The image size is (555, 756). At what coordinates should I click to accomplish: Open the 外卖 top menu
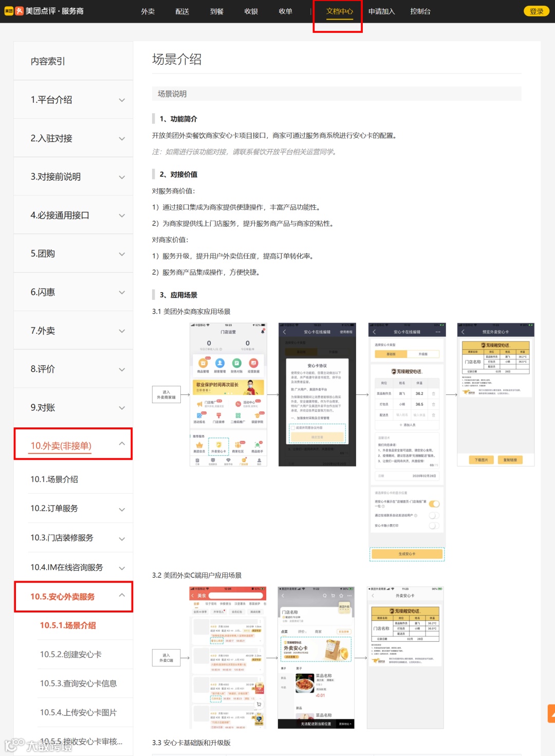pyautogui.click(x=148, y=11)
